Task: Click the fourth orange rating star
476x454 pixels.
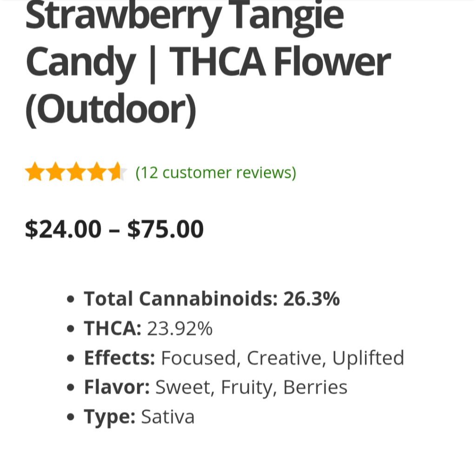Action: [x=97, y=172]
